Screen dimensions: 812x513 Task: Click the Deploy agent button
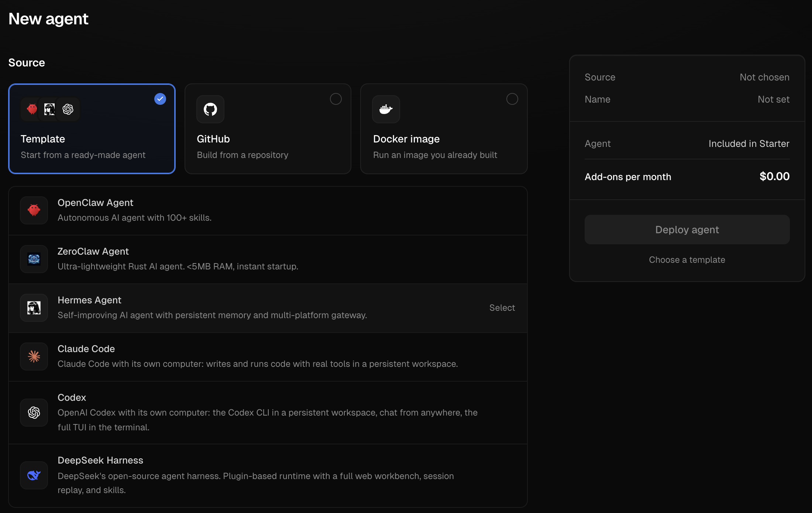687,230
